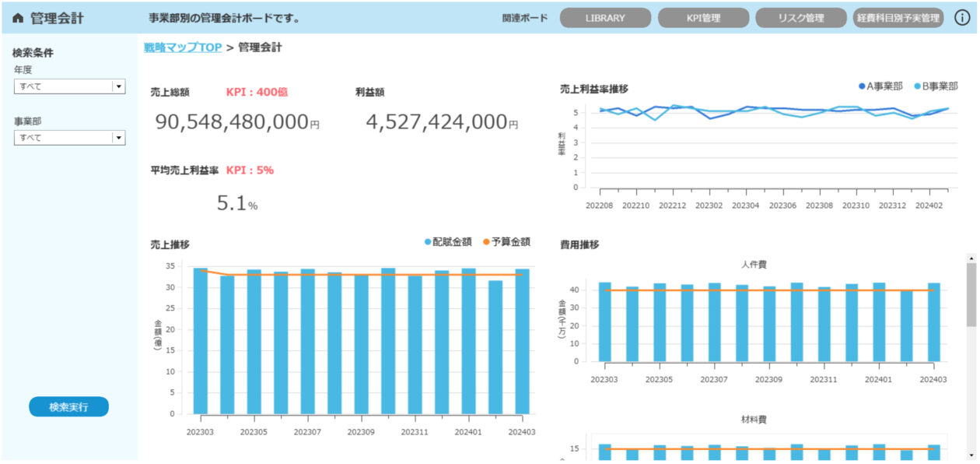Go to the KPI管理 board
Screen dimensions: 980x464
click(x=703, y=18)
